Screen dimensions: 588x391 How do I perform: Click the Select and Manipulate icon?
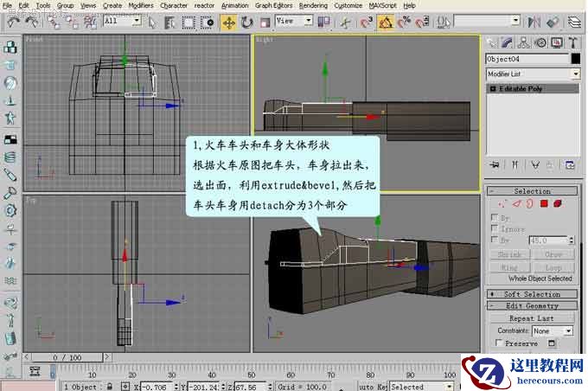click(x=345, y=22)
